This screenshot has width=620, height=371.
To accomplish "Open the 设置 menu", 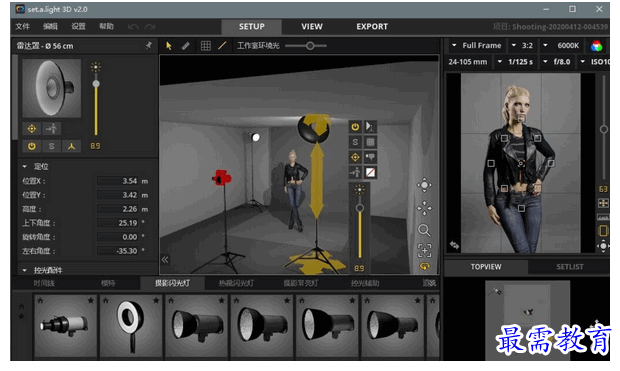I will click(x=78, y=26).
